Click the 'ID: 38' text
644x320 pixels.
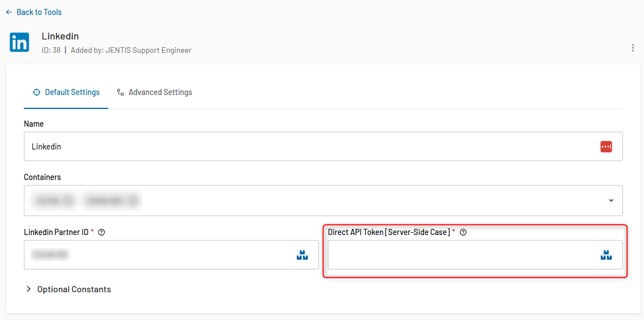pos(51,51)
